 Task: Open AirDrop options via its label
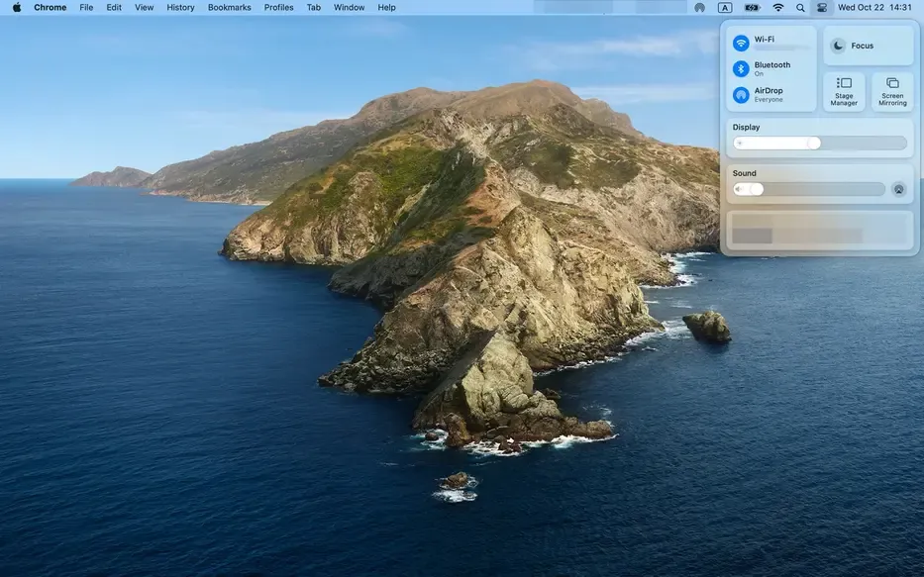tap(769, 91)
